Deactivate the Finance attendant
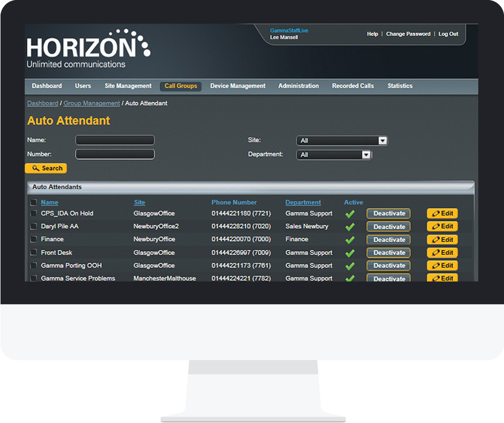This screenshot has height=423, width=504. coord(389,240)
